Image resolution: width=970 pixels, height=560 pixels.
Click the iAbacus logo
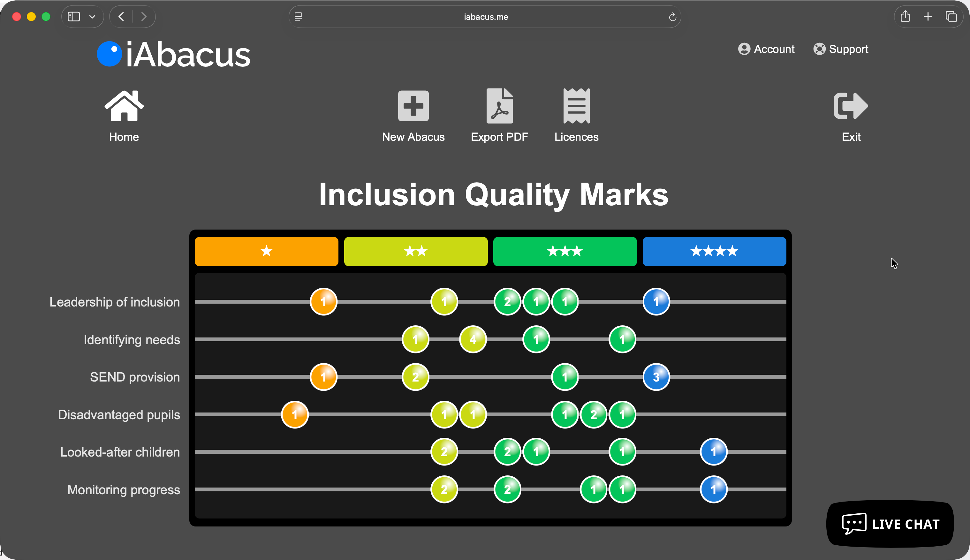tap(173, 54)
